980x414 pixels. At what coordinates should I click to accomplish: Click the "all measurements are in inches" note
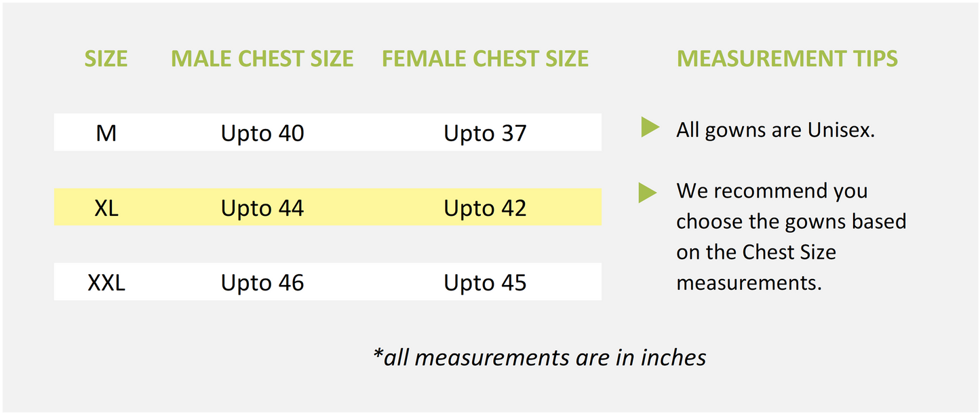(x=539, y=357)
